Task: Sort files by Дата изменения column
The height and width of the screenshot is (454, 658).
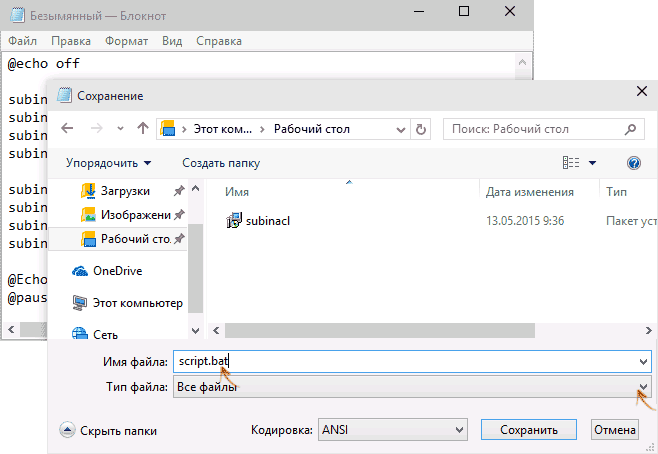Action: (530, 192)
